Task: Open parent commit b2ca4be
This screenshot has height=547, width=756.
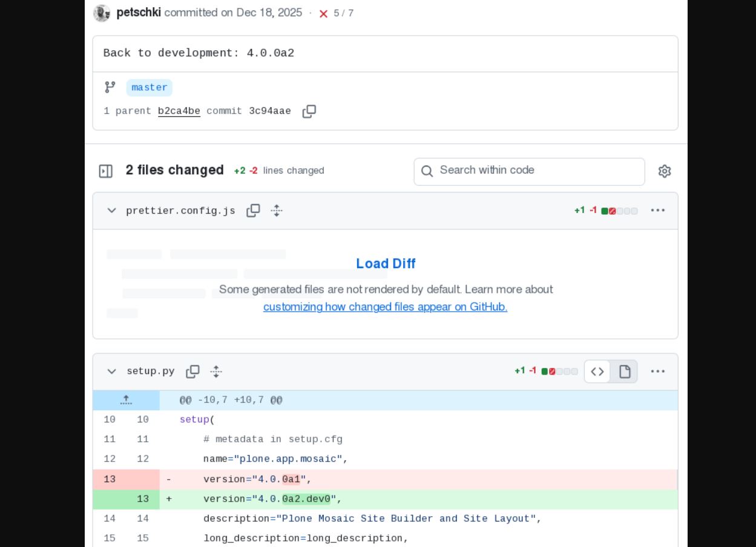Action: coord(179,111)
